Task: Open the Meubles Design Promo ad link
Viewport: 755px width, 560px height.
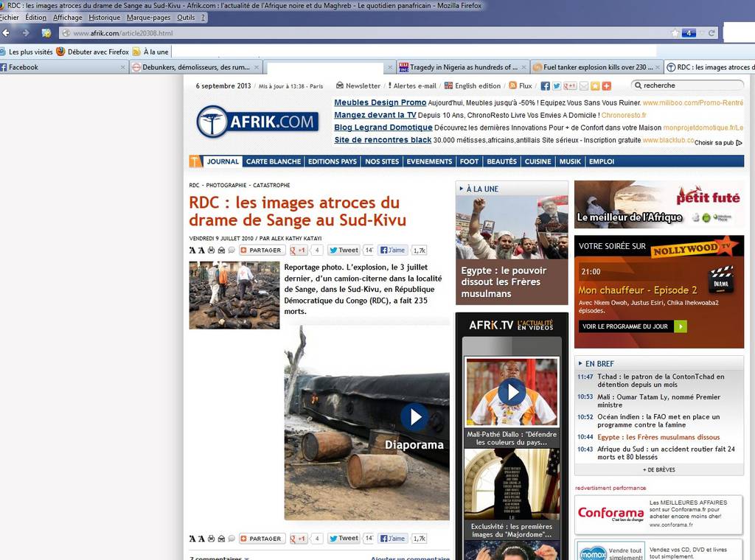Action: [380, 102]
